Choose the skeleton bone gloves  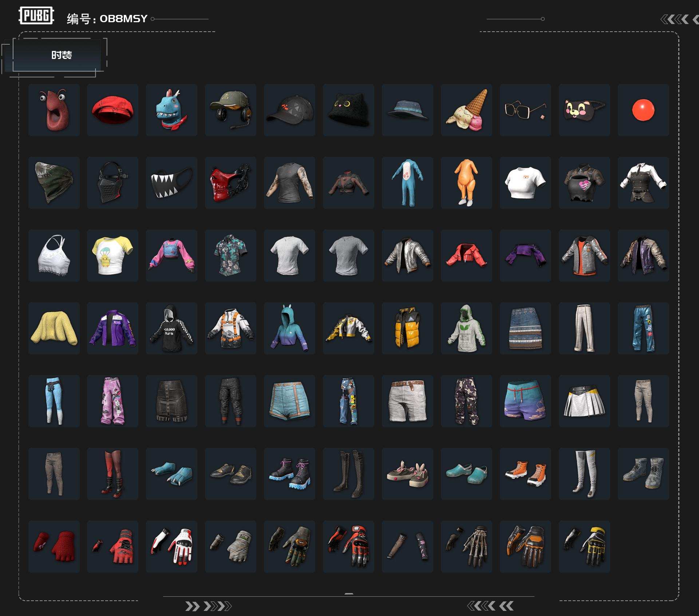(x=466, y=547)
